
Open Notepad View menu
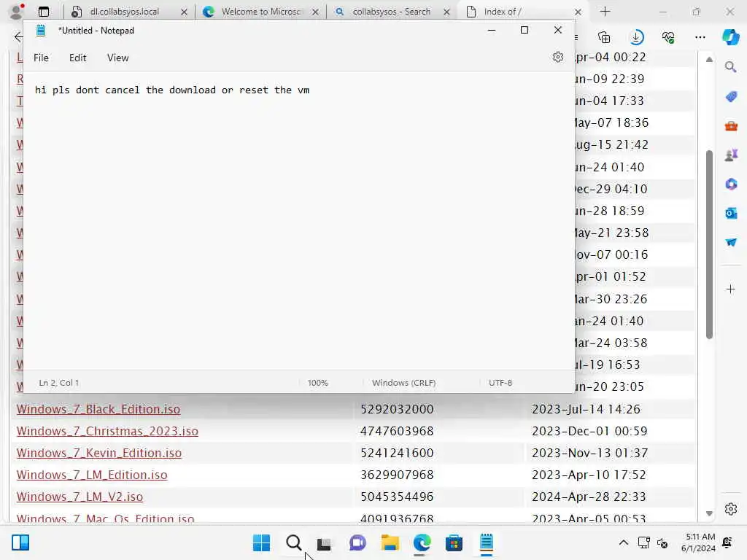click(117, 58)
